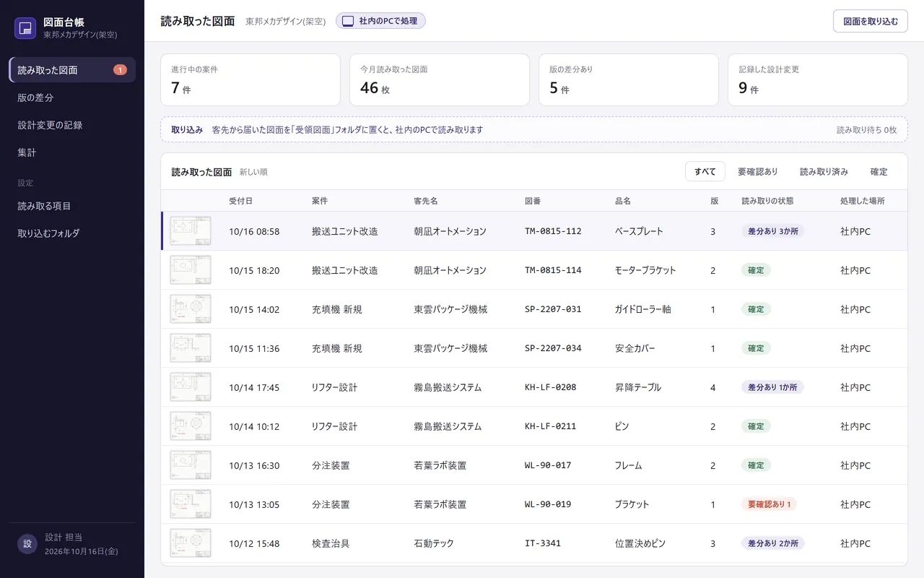
Task: Click the 版の差分あり summary card
Action: coord(629,79)
